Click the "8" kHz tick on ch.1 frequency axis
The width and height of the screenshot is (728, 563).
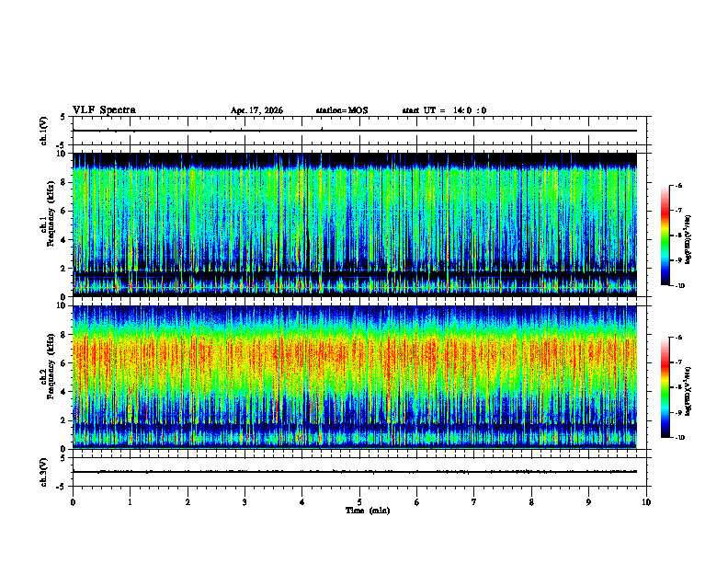pos(63,182)
